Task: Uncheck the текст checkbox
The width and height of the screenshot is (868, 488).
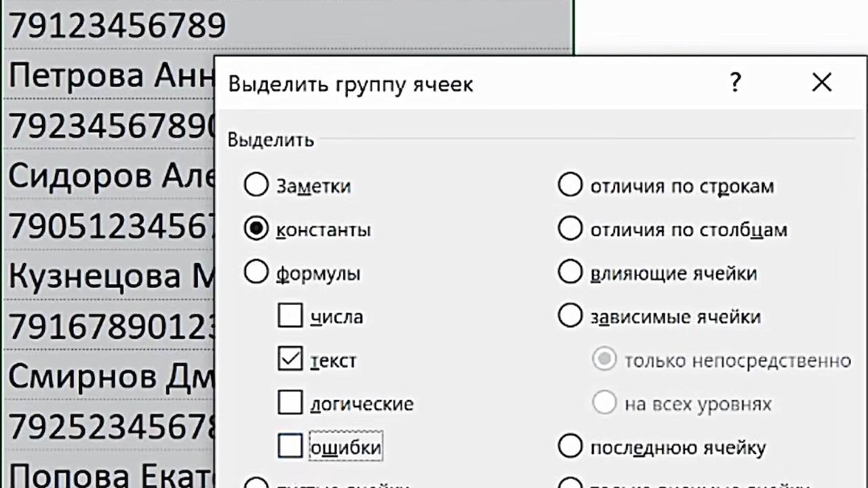Action: pyautogui.click(x=290, y=360)
